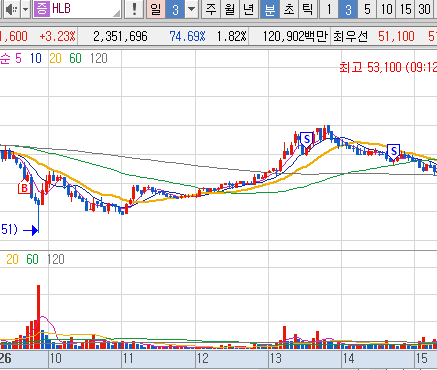Click the 15 o'clock time axis label

coord(422,358)
